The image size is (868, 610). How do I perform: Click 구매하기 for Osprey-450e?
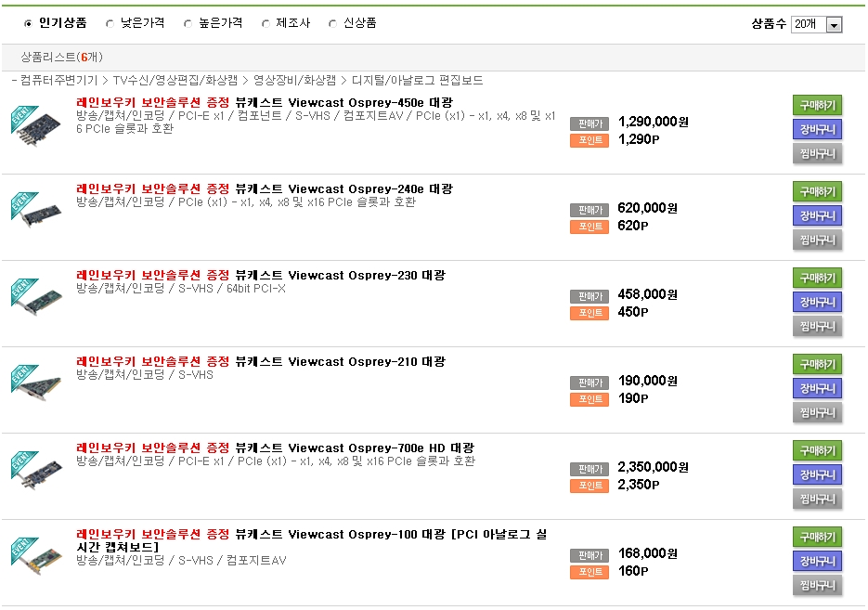(x=817, y=105)
